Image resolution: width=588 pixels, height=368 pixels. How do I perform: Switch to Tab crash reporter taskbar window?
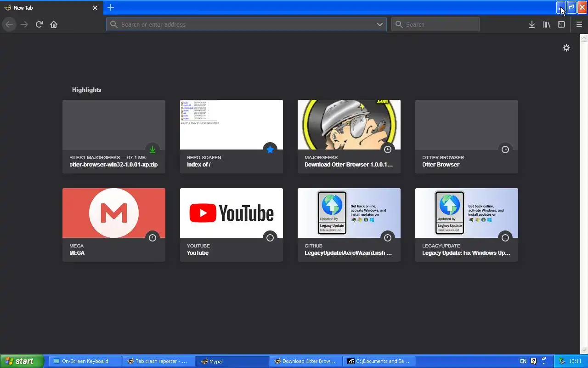coord(159,361)
